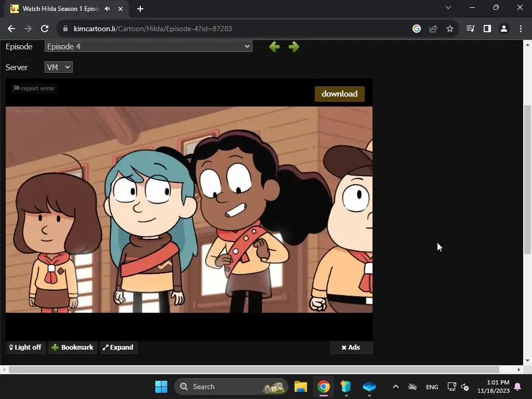
Task: Share this page via share icon
Action: pyautogui.click(x=433, y=29)
